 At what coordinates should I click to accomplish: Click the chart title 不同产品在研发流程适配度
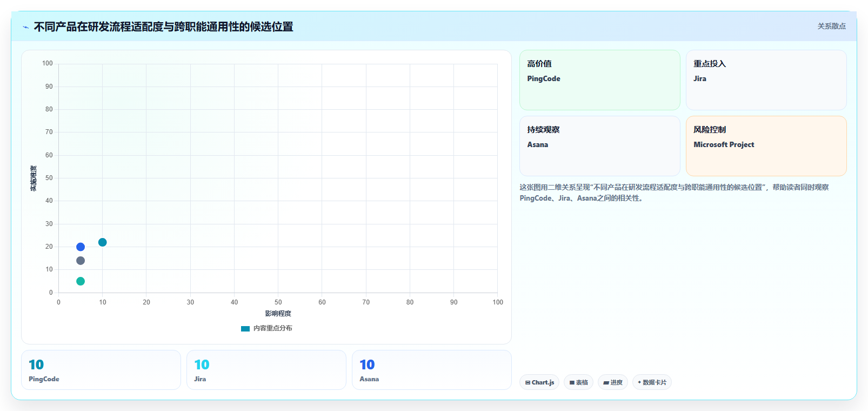(163, 26)
